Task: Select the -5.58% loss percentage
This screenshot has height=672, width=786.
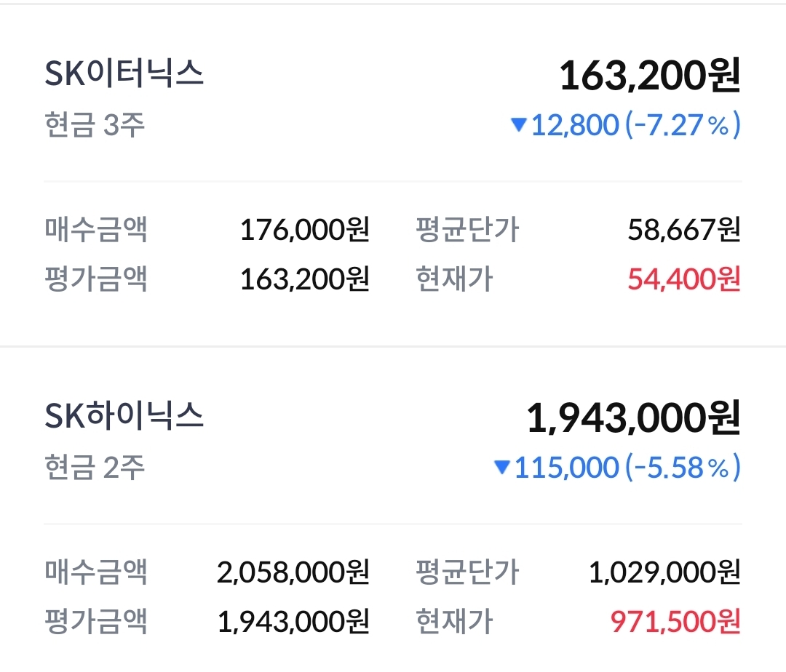Action: [683, 468]
